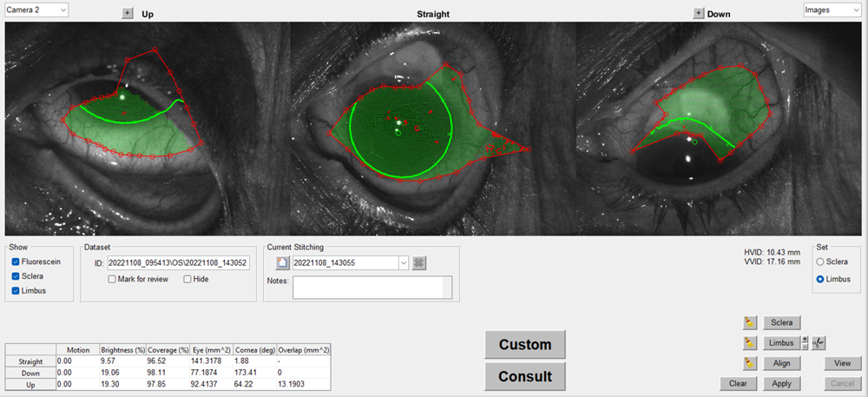
Task: Click the plus button beside the Up label
Action: [128, 14]
